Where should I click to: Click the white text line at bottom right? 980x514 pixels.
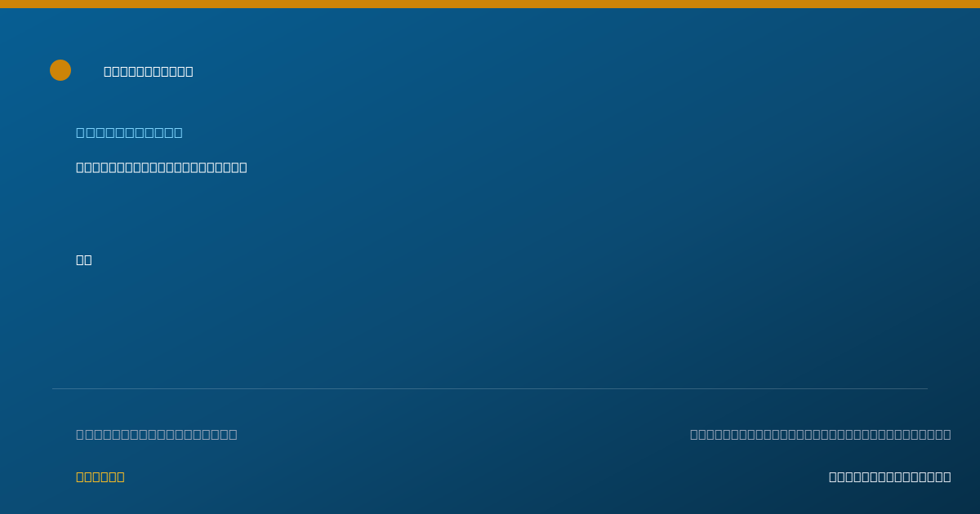890,476
